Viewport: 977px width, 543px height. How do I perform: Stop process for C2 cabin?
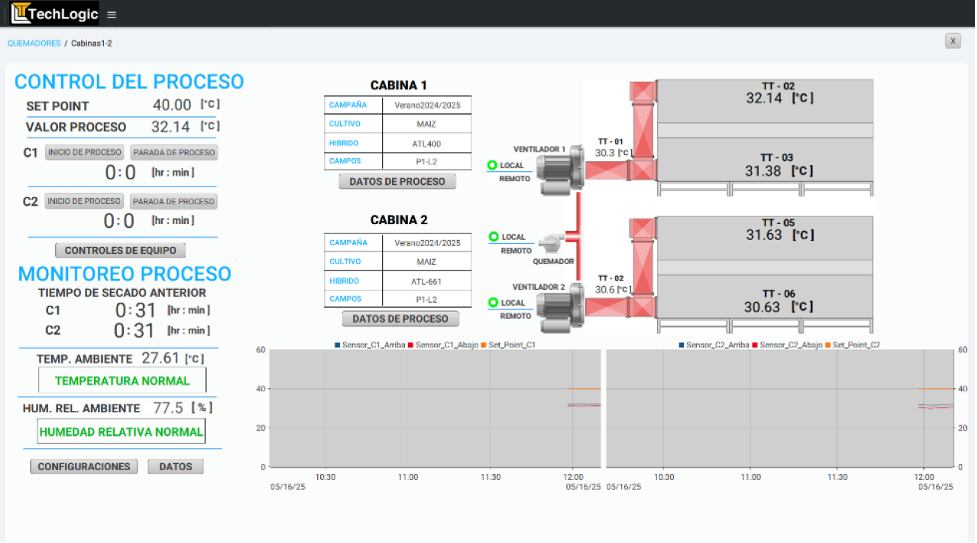pyautogui.click(x=173, y=201)
